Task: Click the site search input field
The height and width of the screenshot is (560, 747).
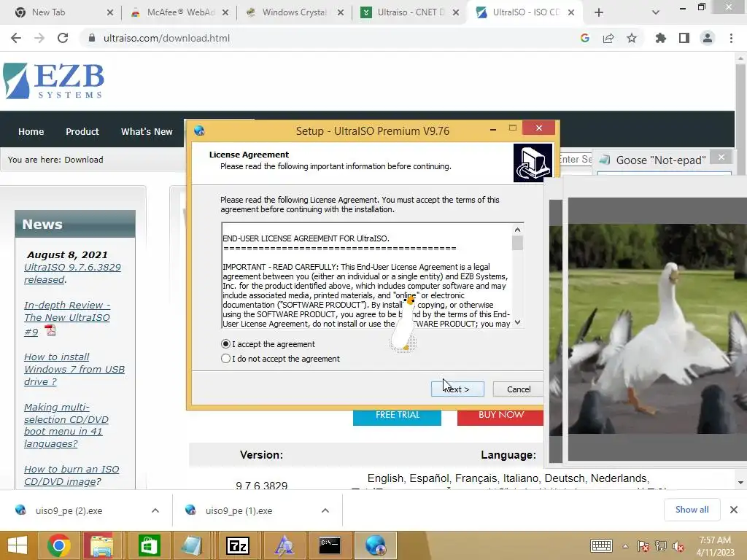Action: tap(575, 159)
